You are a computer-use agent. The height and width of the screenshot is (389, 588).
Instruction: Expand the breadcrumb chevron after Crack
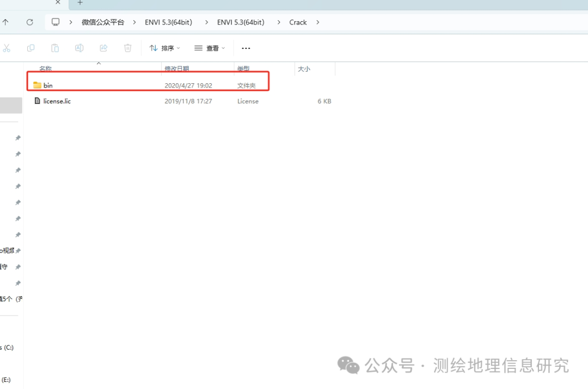click(x=317, y=22)
